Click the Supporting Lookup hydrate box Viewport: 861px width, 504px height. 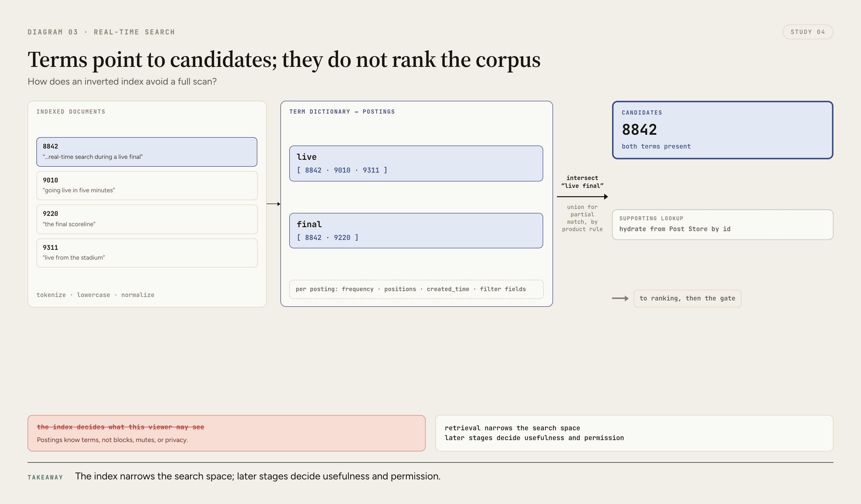[x=723, y=225]
